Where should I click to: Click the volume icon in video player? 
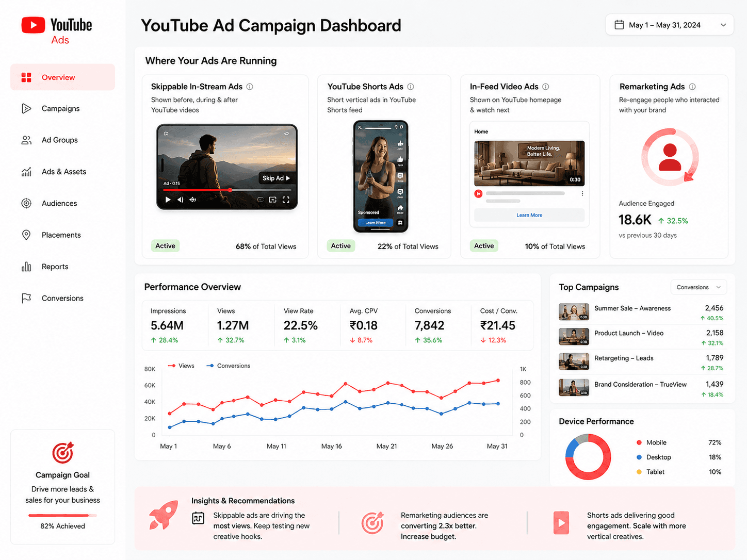pyautogui.click(x=180, y=200)
